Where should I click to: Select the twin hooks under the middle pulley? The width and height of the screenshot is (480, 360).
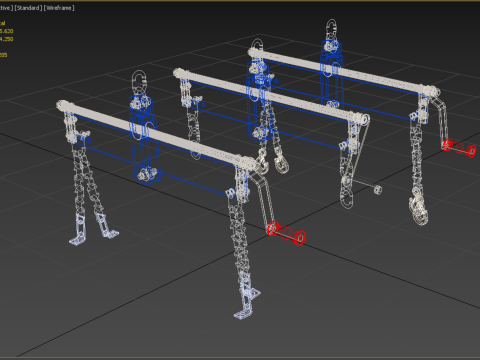tap(273, 162)
